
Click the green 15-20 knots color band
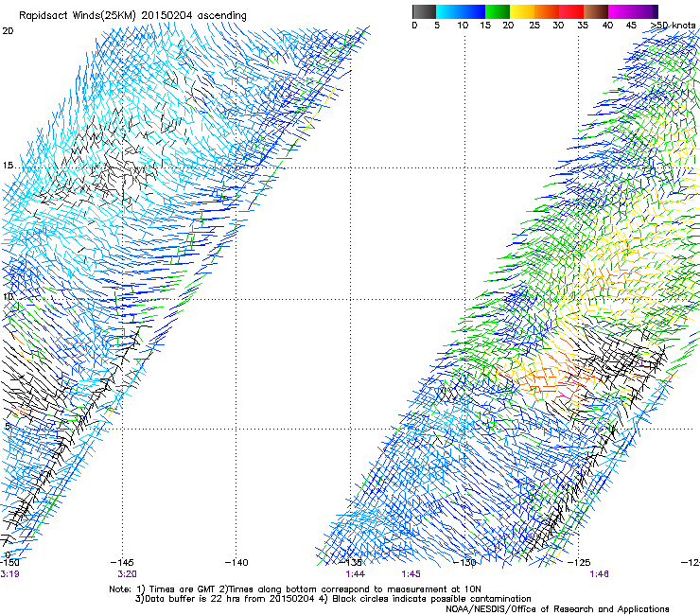[498, 11]
